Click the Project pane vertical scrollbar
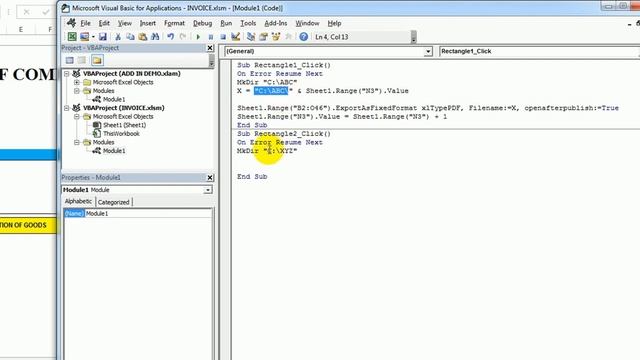 point(211,61)
